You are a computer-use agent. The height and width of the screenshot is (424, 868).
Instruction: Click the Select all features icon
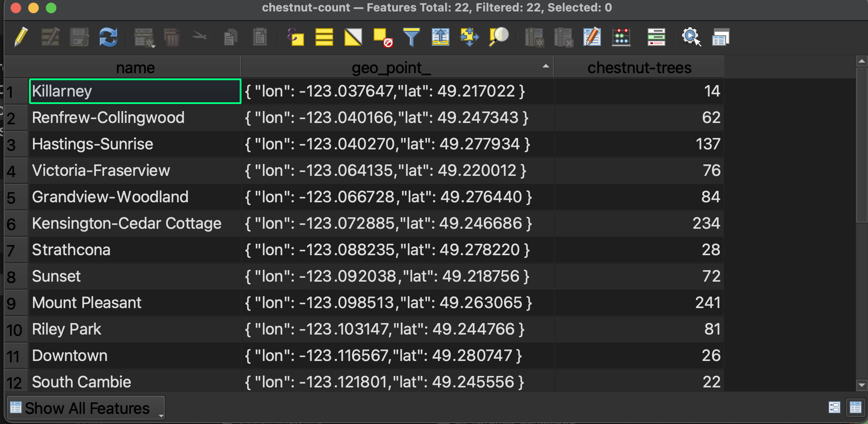coord(324,37)
